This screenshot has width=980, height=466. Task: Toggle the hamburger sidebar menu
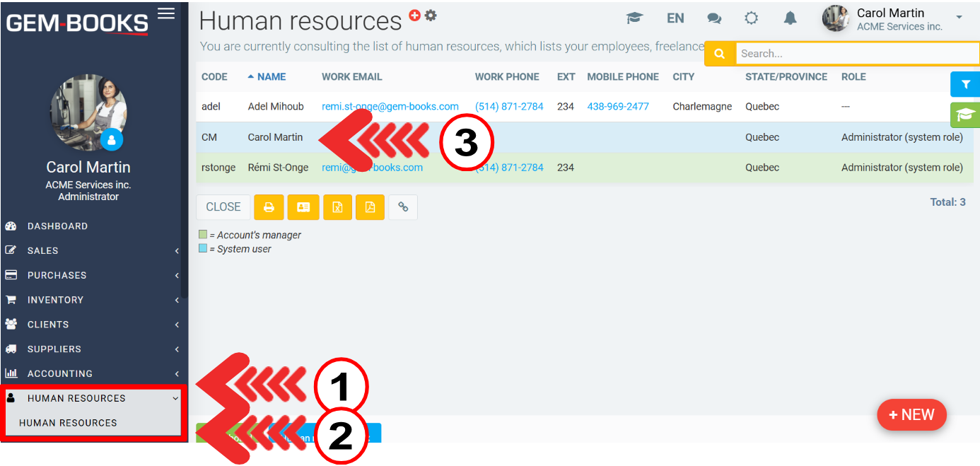coord(166,13)
